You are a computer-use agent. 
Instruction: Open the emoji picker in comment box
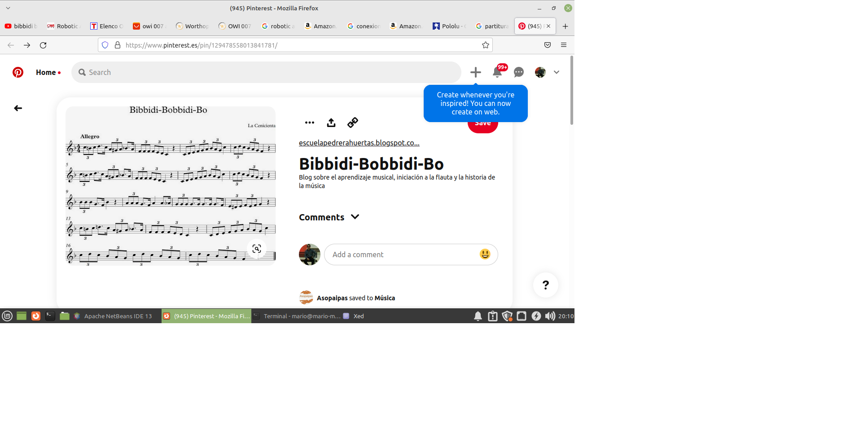point(485,254)
